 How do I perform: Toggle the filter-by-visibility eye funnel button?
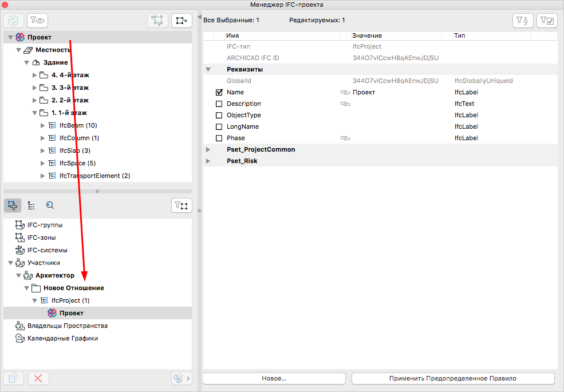(37, 21)
